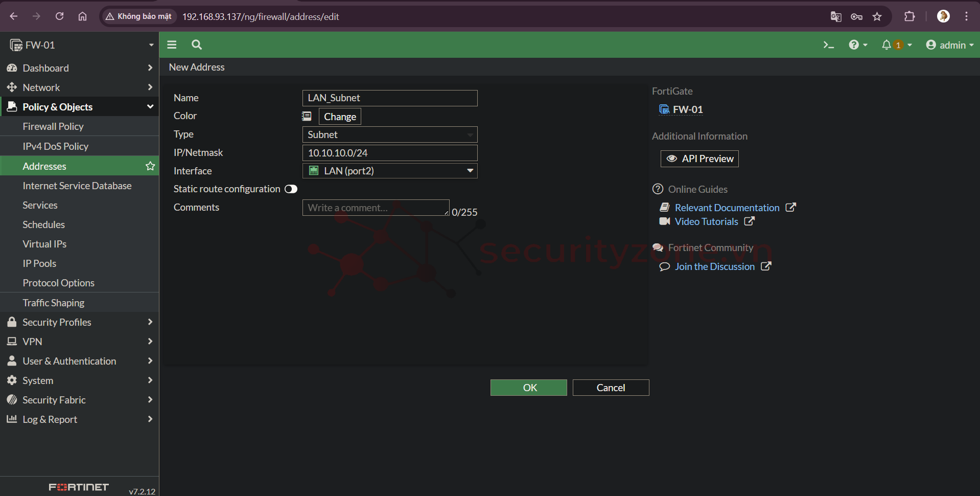
Task: Select Virtual IPs in sidebar
Action: pyautogui.click(x=44, y=244)
